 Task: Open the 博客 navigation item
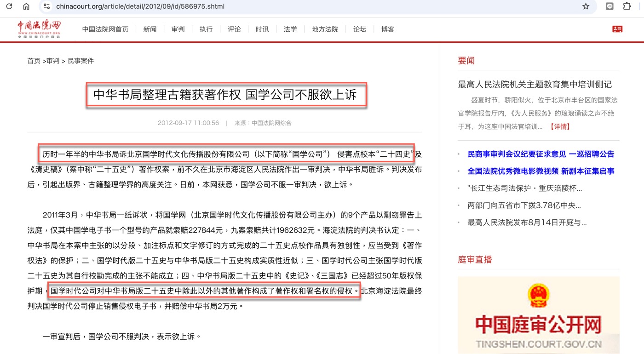click(x=388, y=29)
